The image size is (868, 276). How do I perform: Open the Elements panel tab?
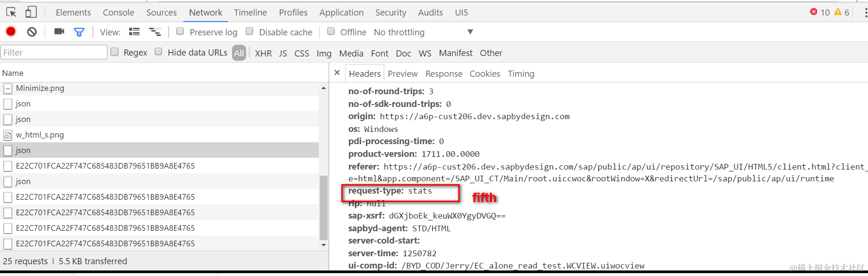(73, 13)
